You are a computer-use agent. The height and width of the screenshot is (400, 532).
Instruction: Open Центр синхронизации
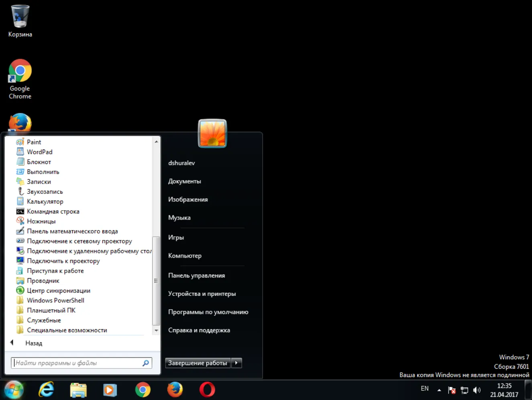click(x=53, y=291)
